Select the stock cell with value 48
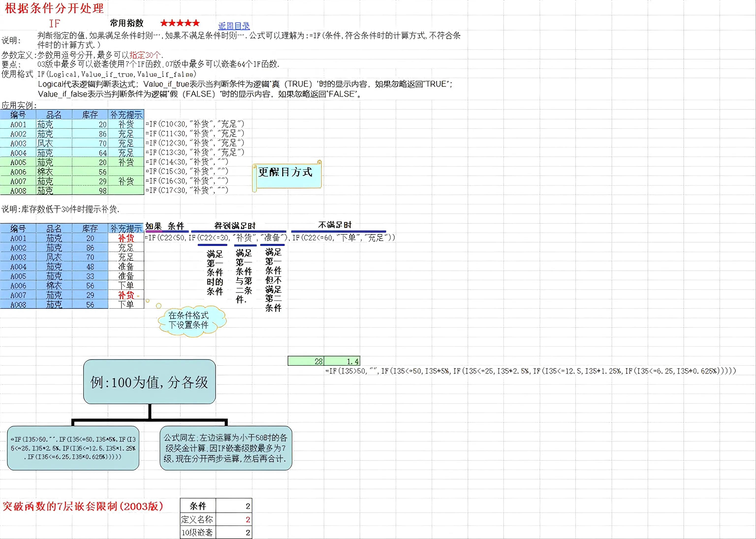 pos(90,267)
